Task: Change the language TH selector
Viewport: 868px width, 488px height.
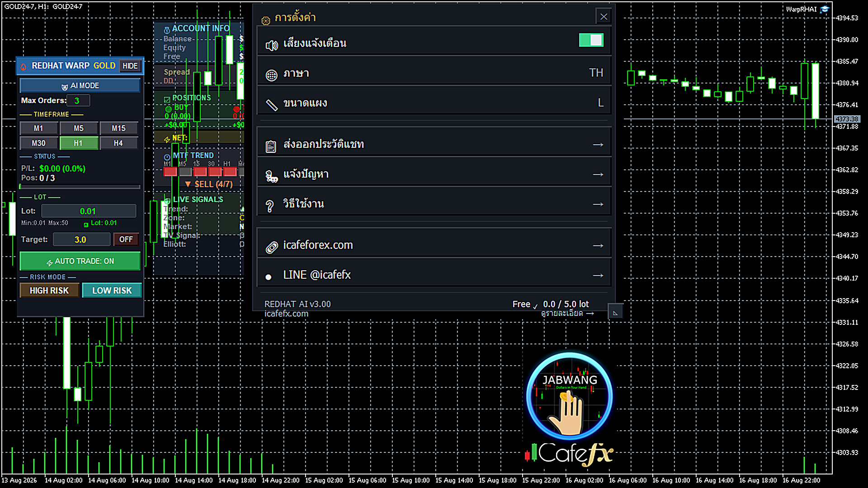Action: click(x=596, y=73)
